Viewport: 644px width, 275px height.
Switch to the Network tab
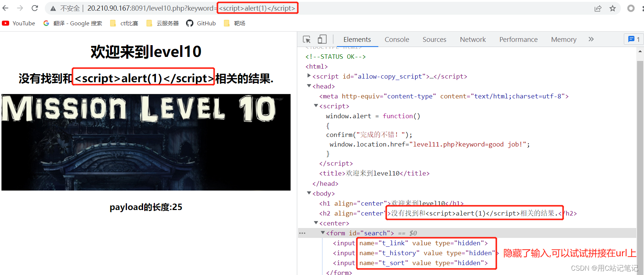tap(473, 39)
